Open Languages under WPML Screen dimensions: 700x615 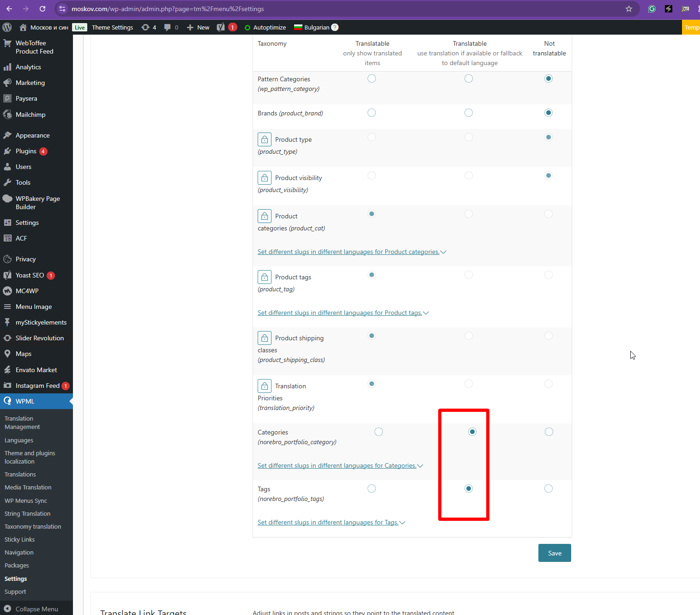click(19, 440)
